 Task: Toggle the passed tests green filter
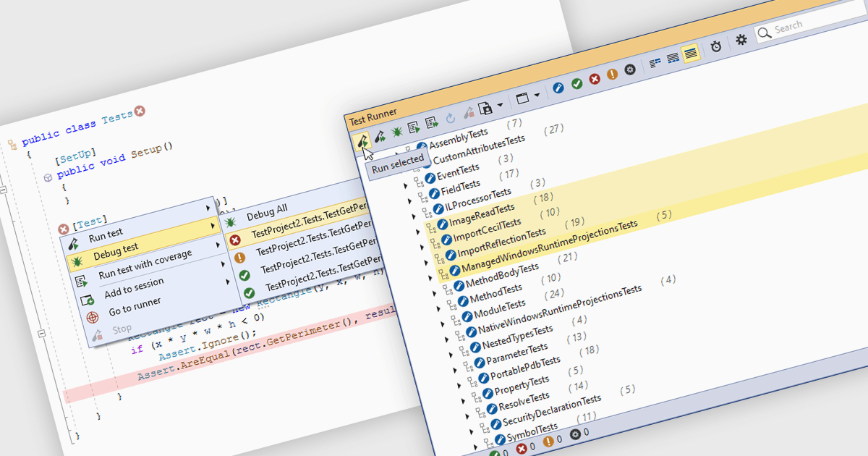[x=576, y=84]
